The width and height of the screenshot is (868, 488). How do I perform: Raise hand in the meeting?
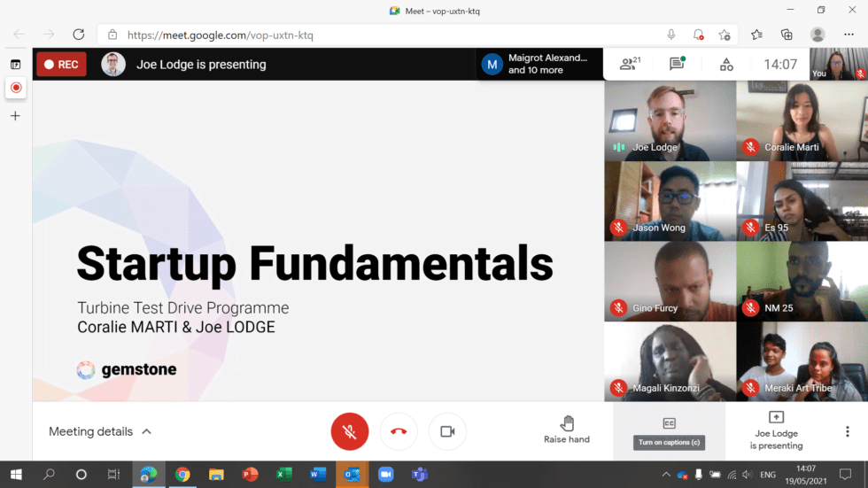point(567,430)
